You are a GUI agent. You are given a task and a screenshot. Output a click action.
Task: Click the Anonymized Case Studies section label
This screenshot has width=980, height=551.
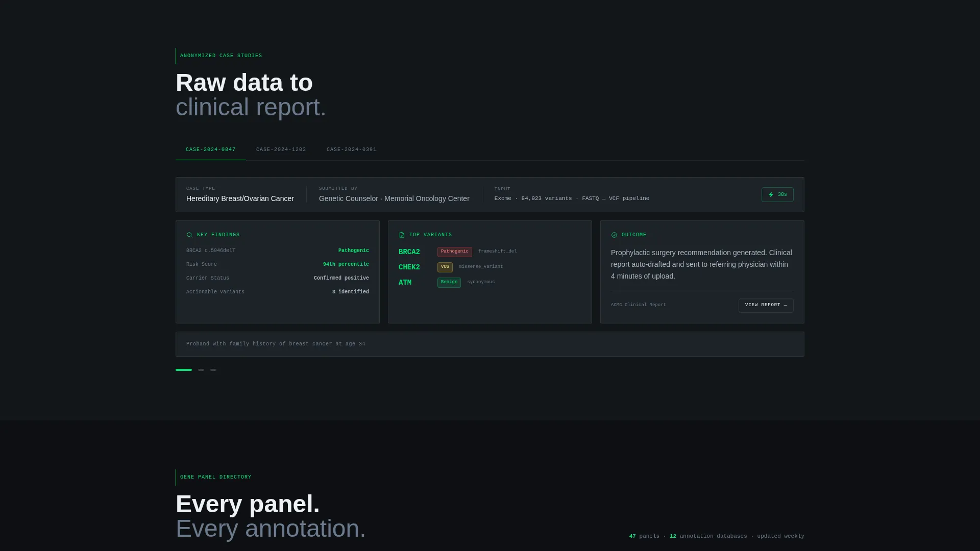point(221,56)
